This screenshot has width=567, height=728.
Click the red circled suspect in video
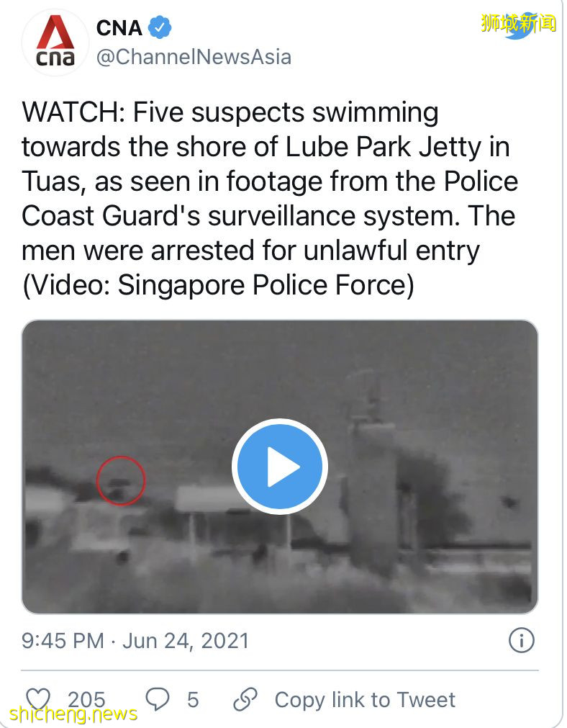[x=121, y=480]
